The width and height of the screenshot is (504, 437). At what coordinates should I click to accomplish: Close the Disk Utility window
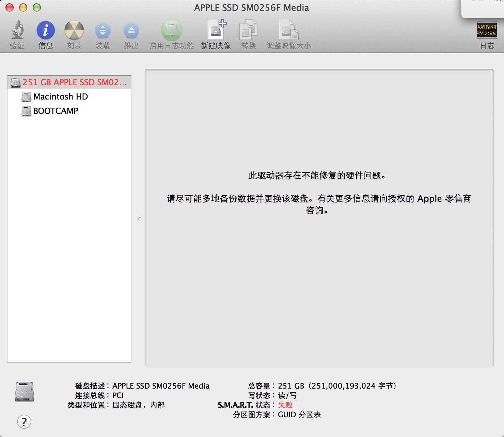[x=10, y=7]
